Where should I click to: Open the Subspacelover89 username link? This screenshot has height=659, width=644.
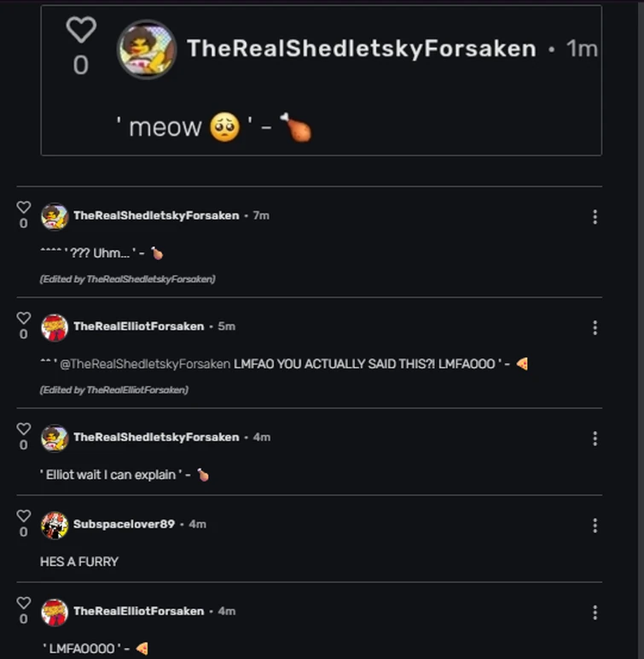(124, 524)
